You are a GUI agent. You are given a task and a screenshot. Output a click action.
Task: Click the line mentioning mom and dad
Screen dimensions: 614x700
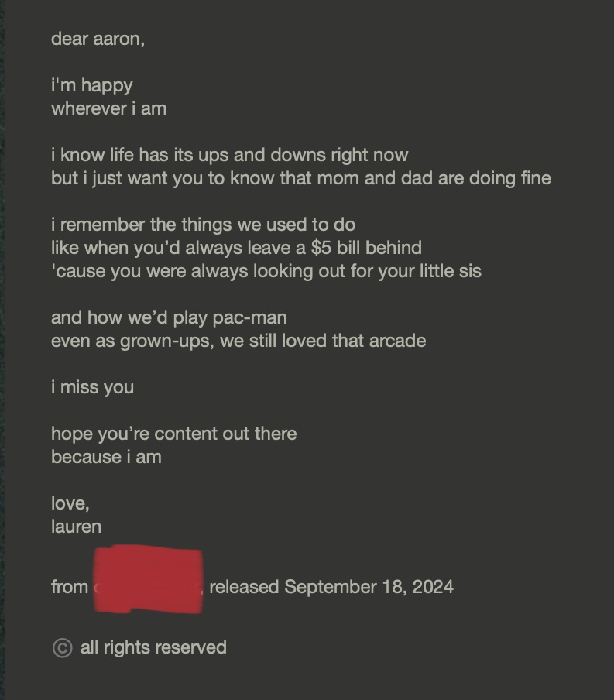click(x=301, y=178)
